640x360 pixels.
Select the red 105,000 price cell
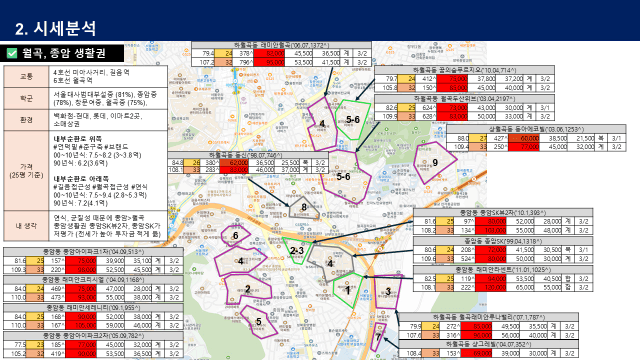(81, 325)
